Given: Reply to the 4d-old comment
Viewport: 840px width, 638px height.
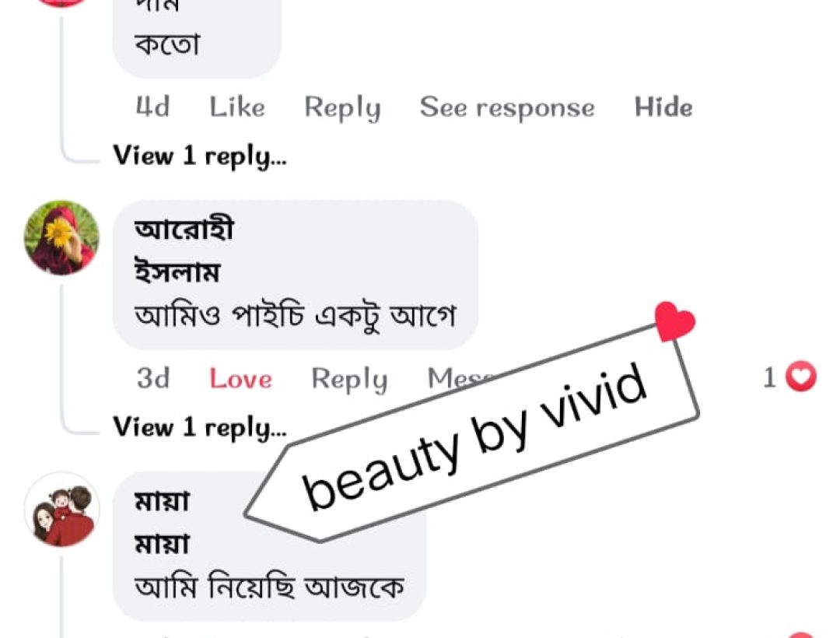Looking at the screenshot, I should point(342,107).
